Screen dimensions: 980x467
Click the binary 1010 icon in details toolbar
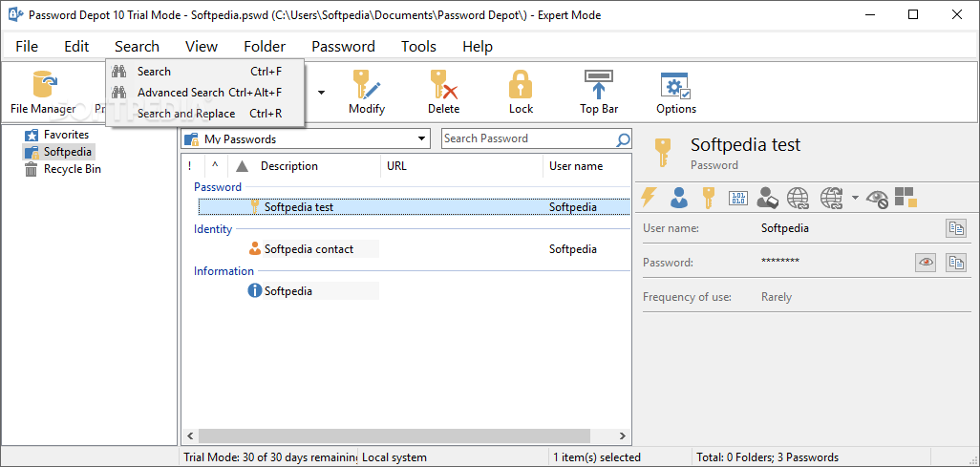[738, 199]
